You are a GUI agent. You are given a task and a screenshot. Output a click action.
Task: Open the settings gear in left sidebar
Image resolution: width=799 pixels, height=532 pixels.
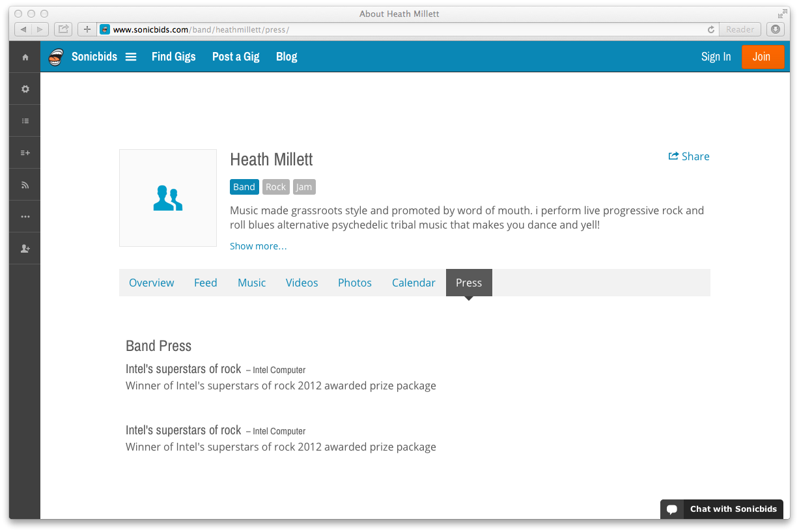pos(25,89)
